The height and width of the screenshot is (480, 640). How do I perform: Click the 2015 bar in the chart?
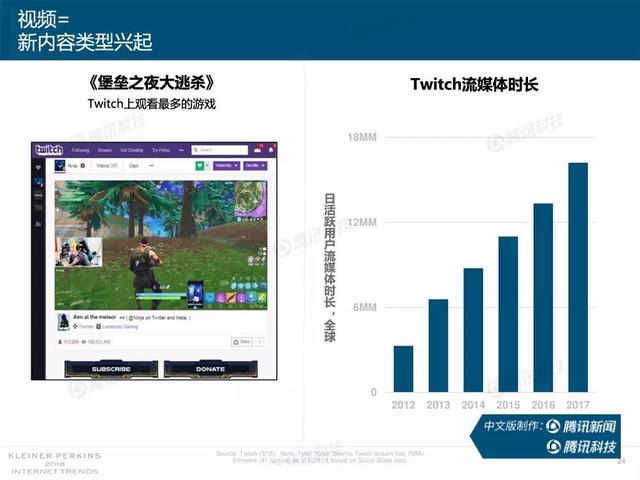(508, 314)
